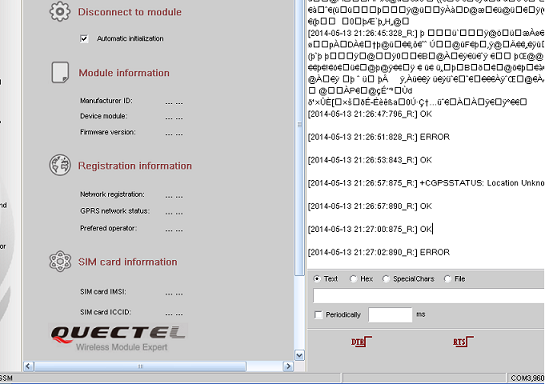Click the 21:27:02:890 ERROR log line
The height and width of the screenshot is (384, 557).
point(379,252)
